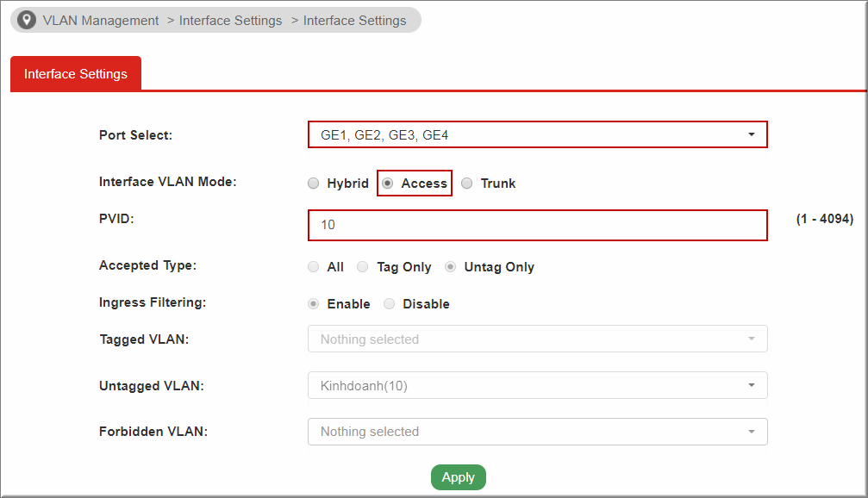Click the Port Select dropdown arrow
Screen dimensions: 868x498
click(x=752, y=135)
